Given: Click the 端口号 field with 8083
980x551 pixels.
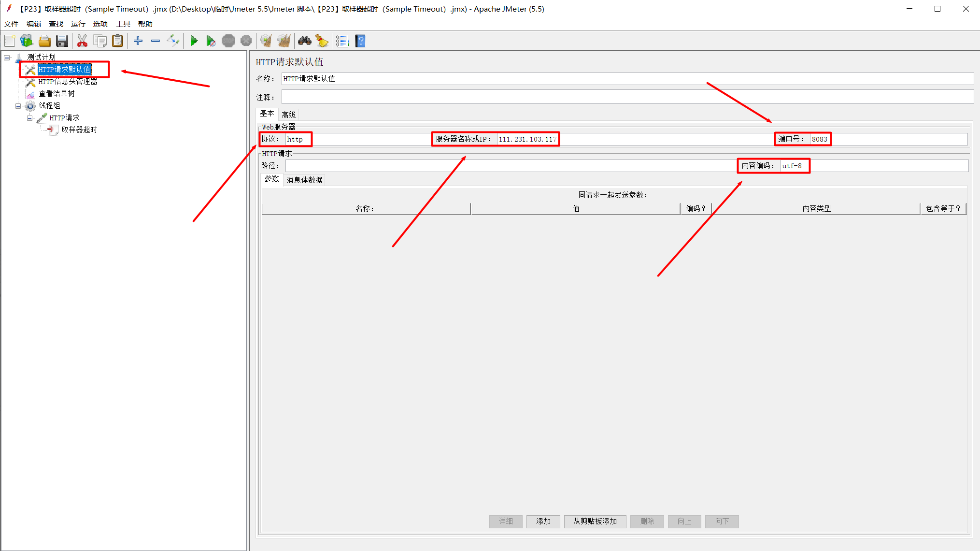Looking at the screenshot, I should (889, 139).
